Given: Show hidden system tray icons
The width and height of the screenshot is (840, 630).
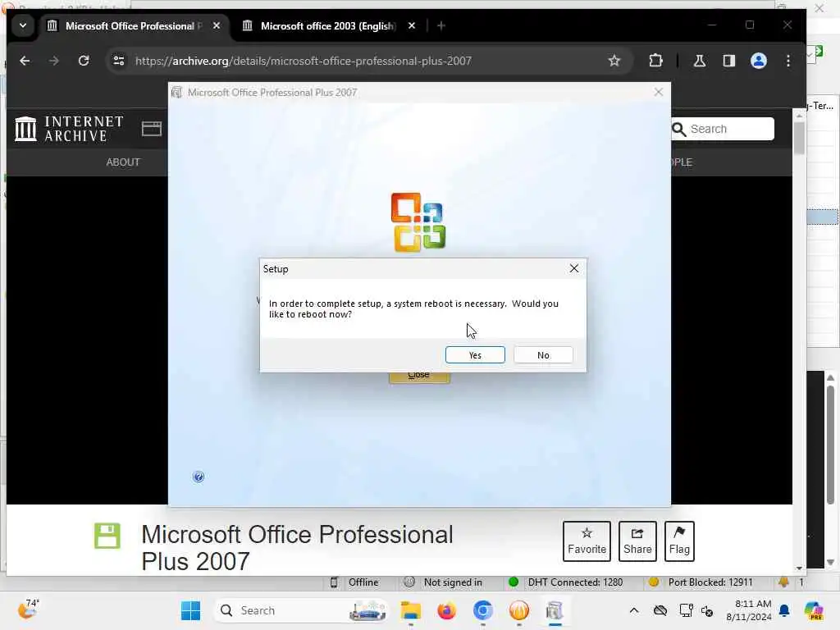Looking at the screenshot, I should (x=634, y=610).
